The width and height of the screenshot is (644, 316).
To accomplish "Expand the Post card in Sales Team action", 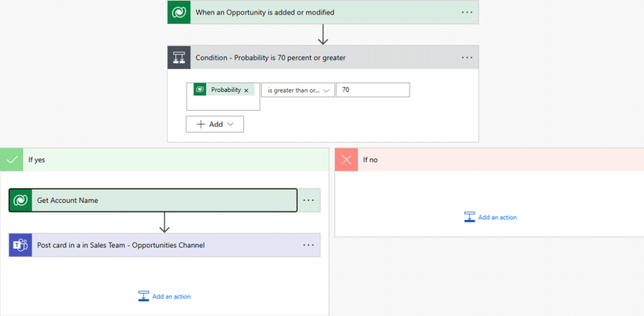I will [157, 245].
